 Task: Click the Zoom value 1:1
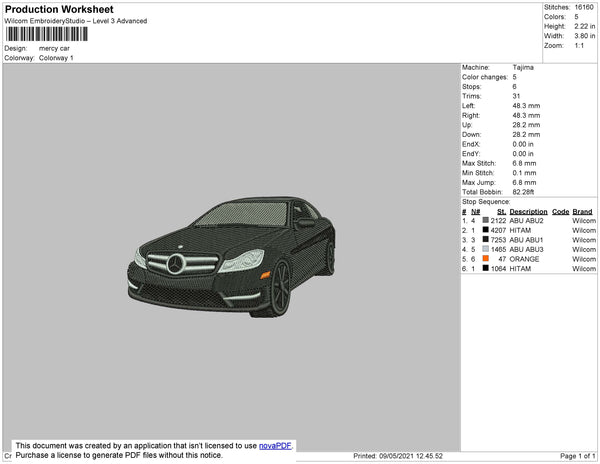pyautogui.click(x=579, y=46)
